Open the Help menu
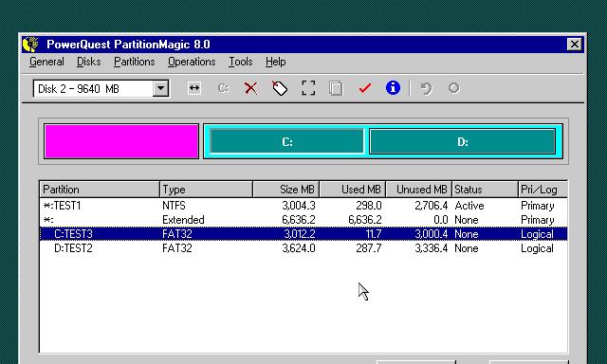Screen dimensions: 607x364 [276, 62]
